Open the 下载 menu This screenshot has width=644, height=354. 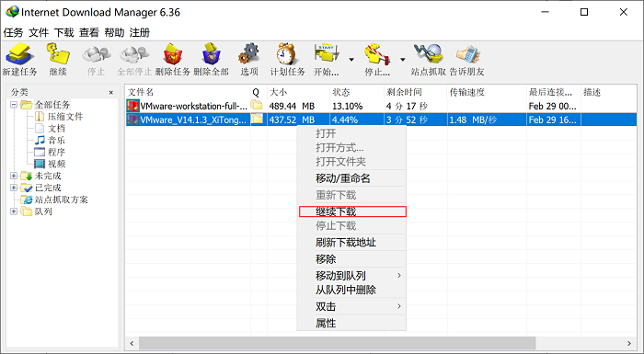coord(63,32)
